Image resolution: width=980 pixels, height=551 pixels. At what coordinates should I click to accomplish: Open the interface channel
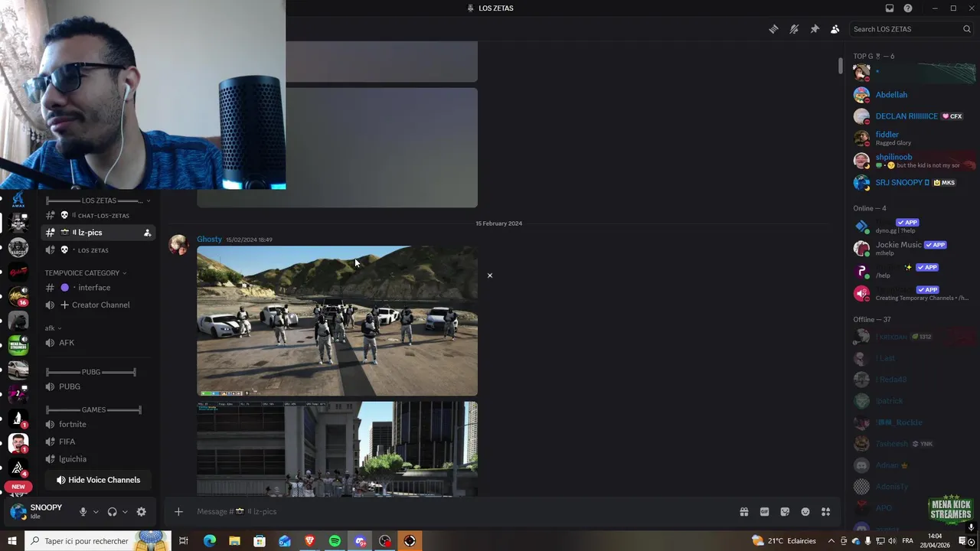pos(98,288)
